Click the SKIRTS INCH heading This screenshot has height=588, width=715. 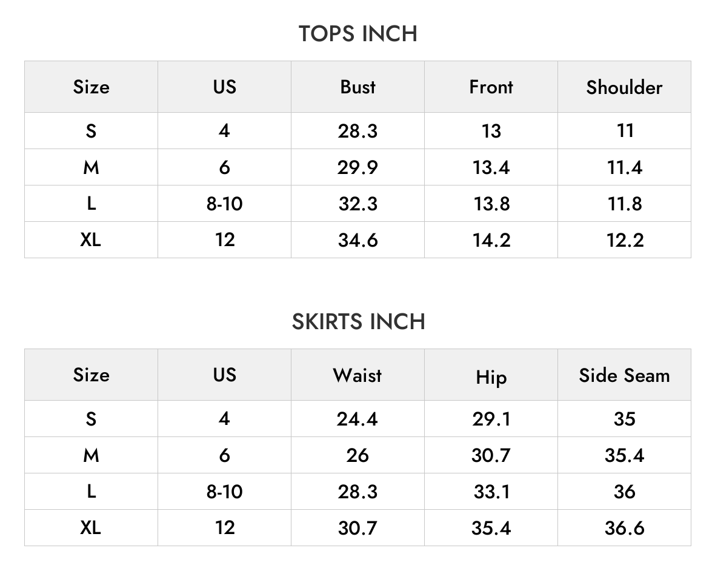point(359,322)
